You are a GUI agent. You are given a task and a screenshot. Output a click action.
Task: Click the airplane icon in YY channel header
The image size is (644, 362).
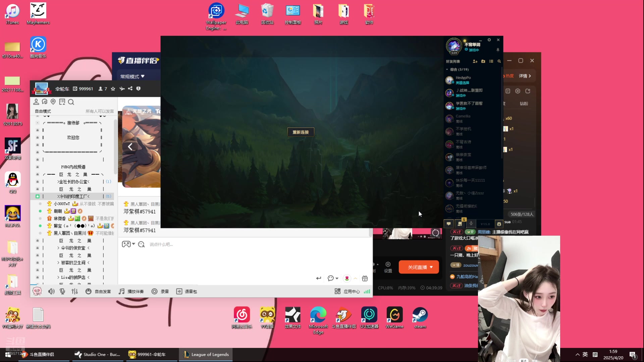pos(122,89)
